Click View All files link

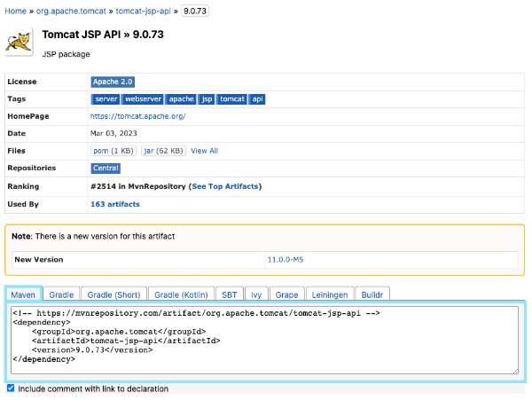(x=204, y=151)
